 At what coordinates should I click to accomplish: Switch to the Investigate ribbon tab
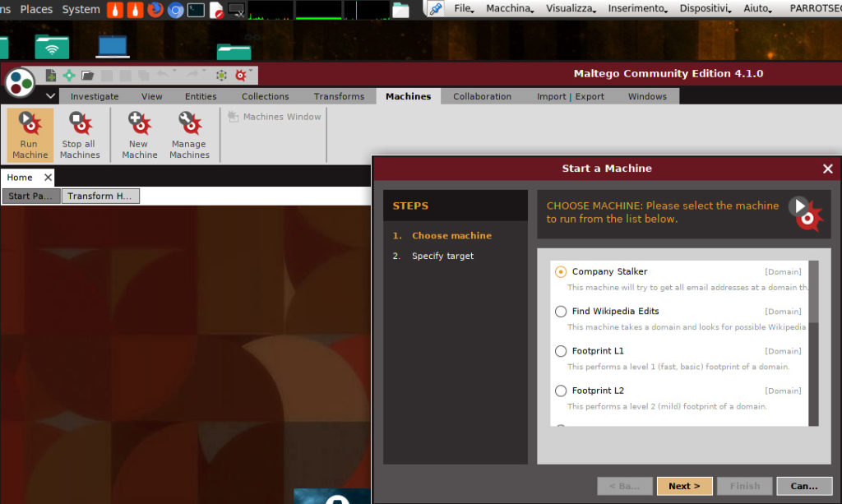[x=95, y=97]
